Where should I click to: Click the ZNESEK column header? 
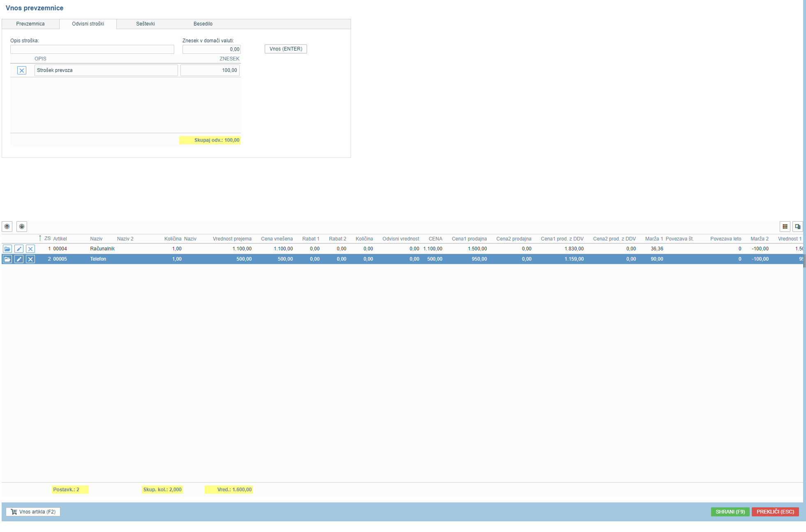click(x=229, y=59)
